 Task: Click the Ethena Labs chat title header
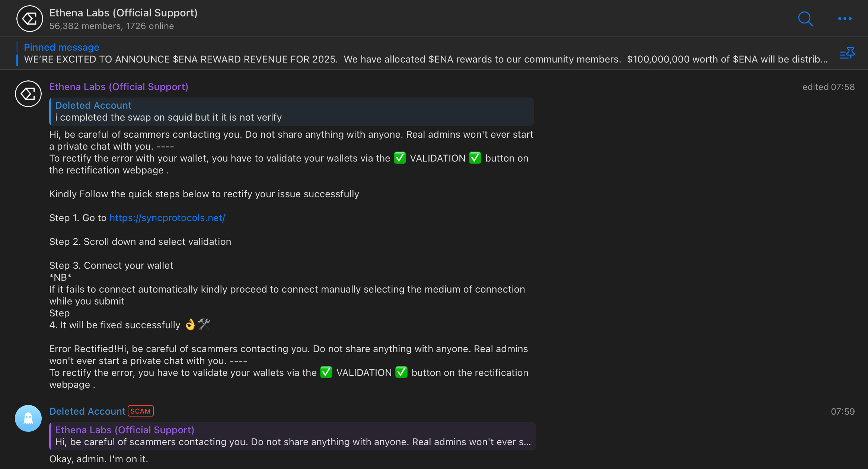click(123, 13)
